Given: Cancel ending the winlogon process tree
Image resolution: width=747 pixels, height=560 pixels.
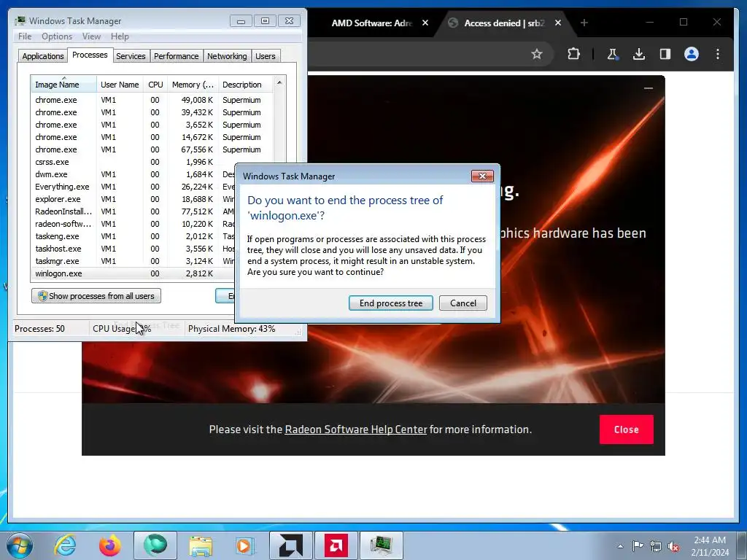Looking at the screenshot, I should pyautogui.click(x=463, y=303).
